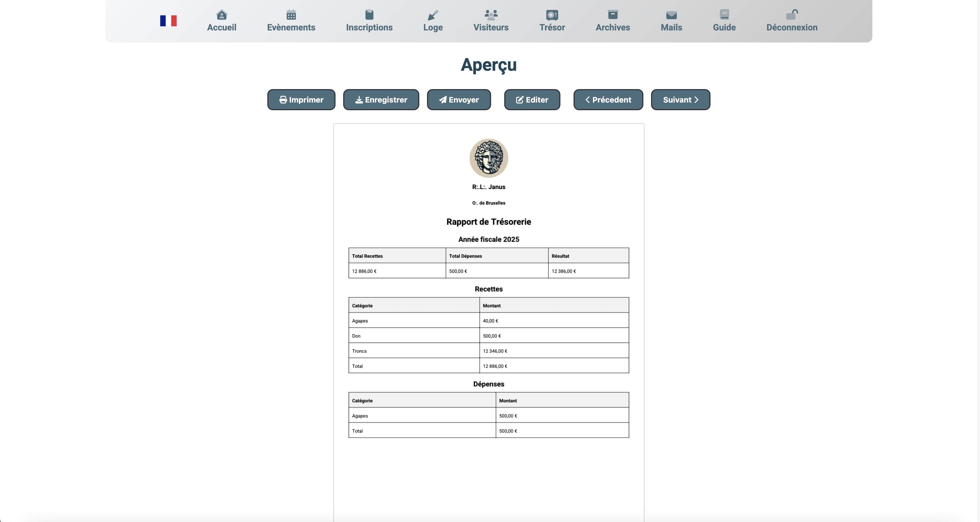Screen dimensions: 980x522
Task: Open Visiteurs via the people icon
Action: pyautogui.click(x=491, y=15)
